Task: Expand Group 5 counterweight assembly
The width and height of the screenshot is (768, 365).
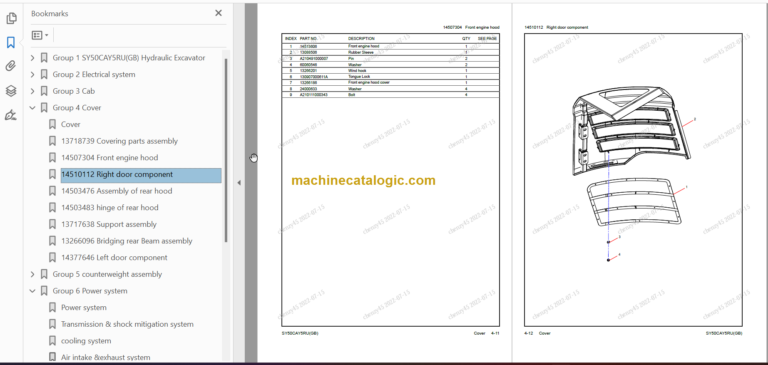Action: pos(32,274)
